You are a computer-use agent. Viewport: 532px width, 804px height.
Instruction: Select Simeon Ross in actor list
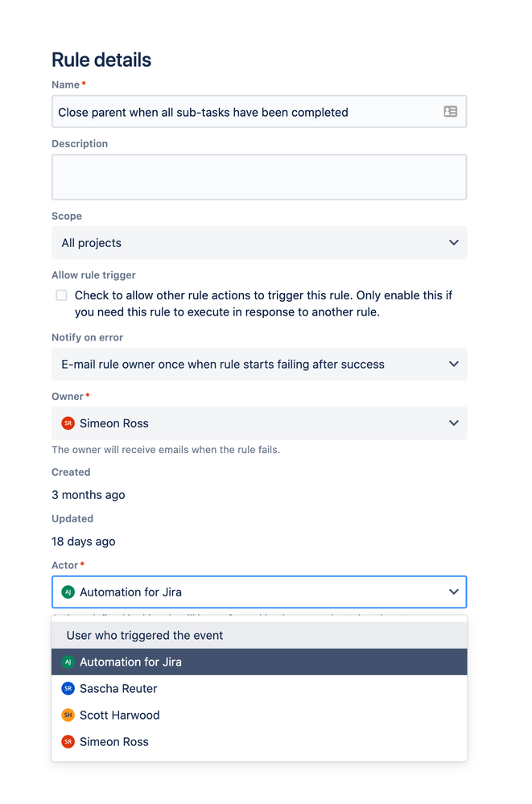coord(114,742)
